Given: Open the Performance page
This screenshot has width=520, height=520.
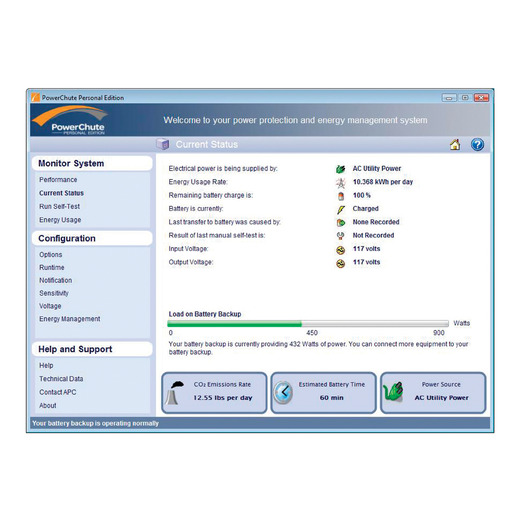Looking at the screenshot, I should click(58, 180).
